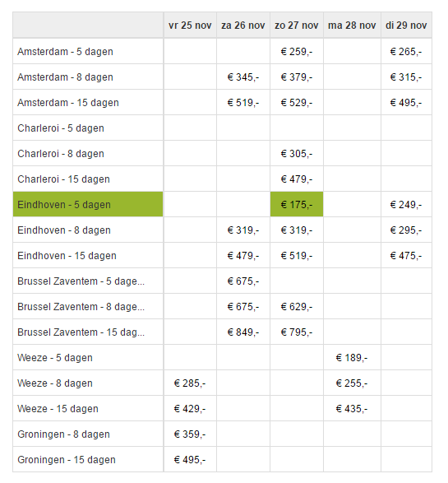This screenshot has width=448, height=483.
Task: Select € 629,- Brussel Zaventem 8 dagen
Action: point(297,306)
